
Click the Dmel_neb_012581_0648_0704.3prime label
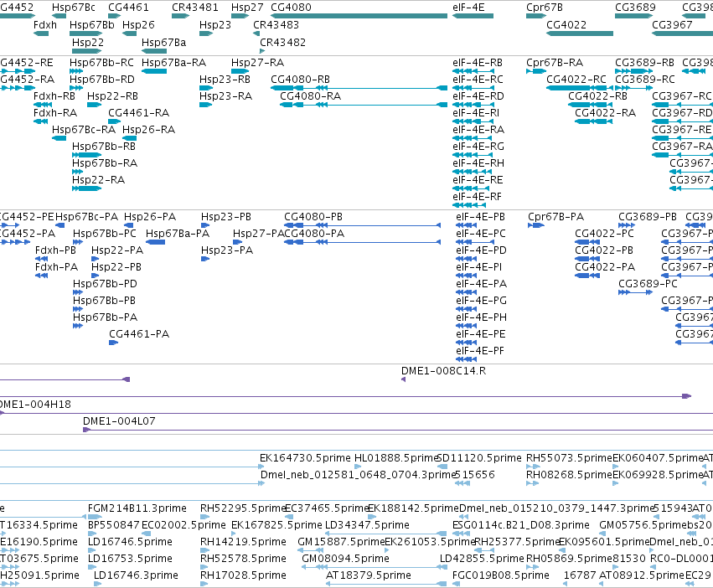(358, 475)
